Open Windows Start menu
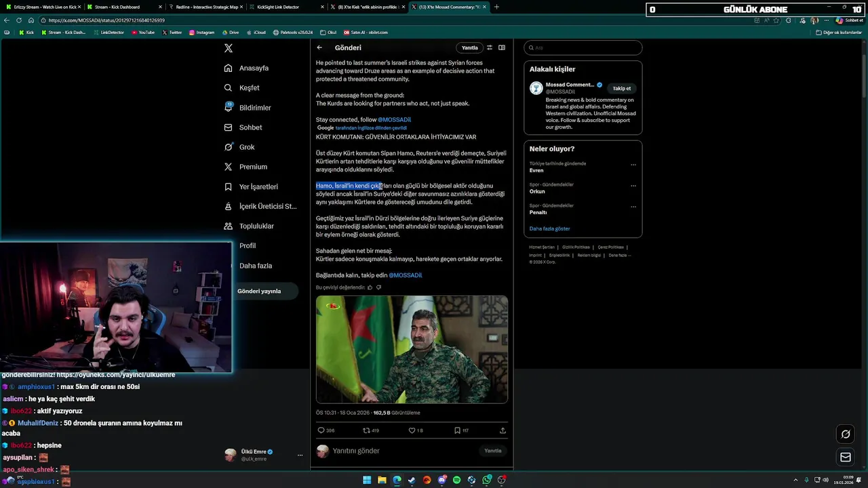Screen dimensions: 868x488 (367, 480)
